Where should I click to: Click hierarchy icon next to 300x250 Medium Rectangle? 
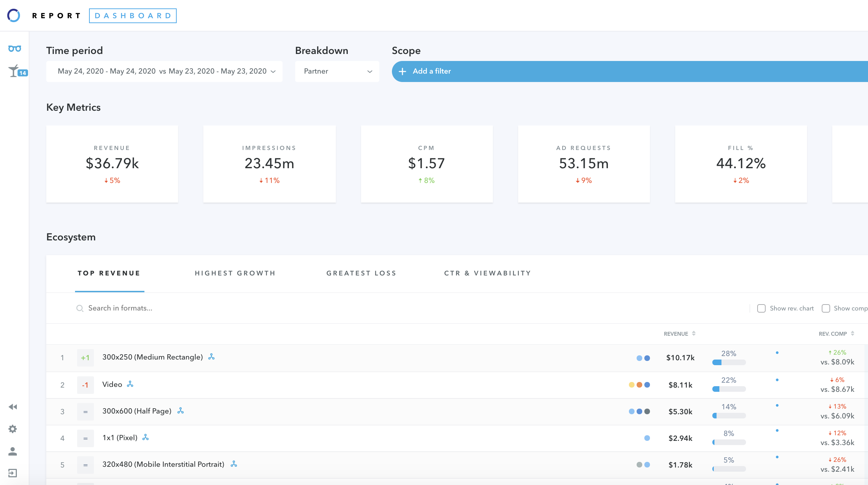click(x=211, y=357)
